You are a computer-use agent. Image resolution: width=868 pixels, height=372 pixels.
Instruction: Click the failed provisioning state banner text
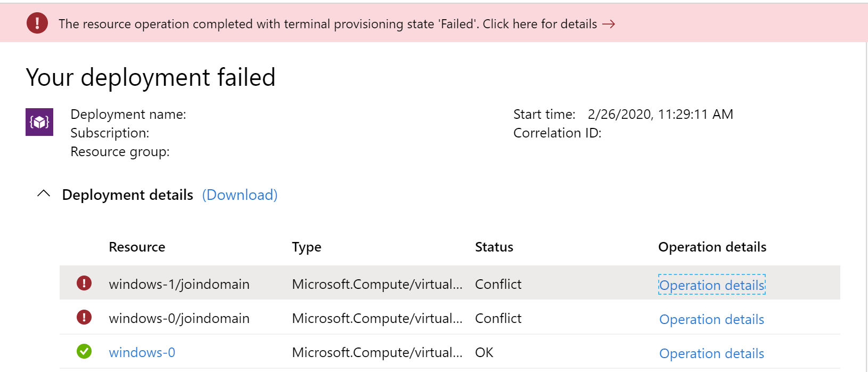[x=327, y=24]
